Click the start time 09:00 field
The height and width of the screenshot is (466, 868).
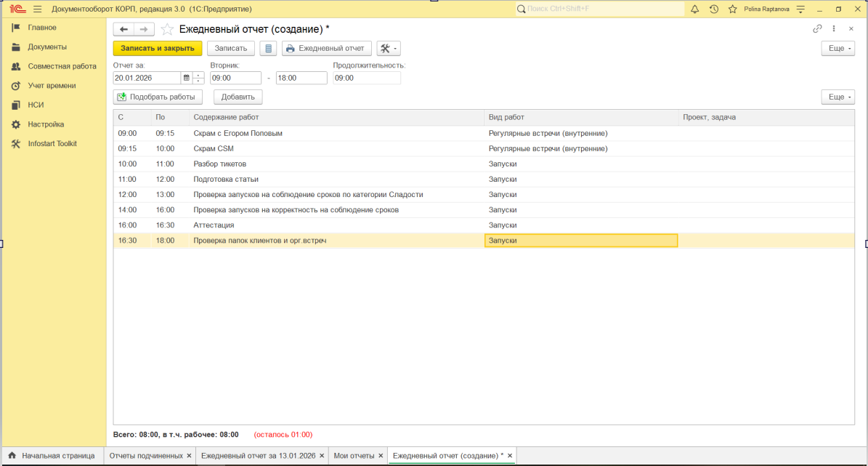(235, 78)
